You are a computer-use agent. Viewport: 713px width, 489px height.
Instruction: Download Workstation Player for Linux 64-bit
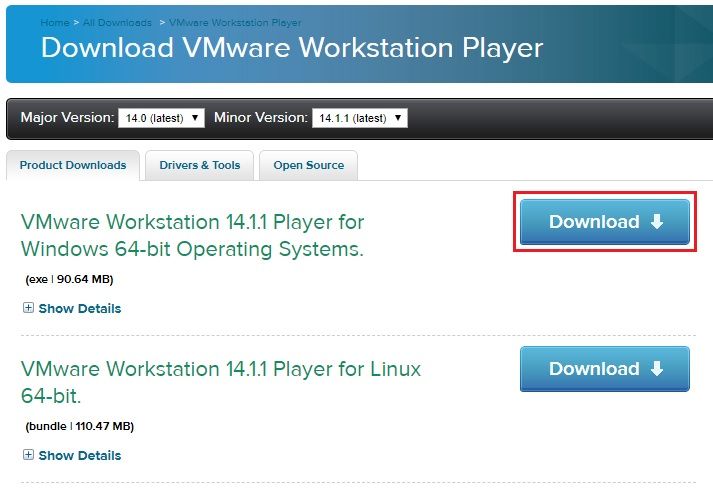click(605, 369)
